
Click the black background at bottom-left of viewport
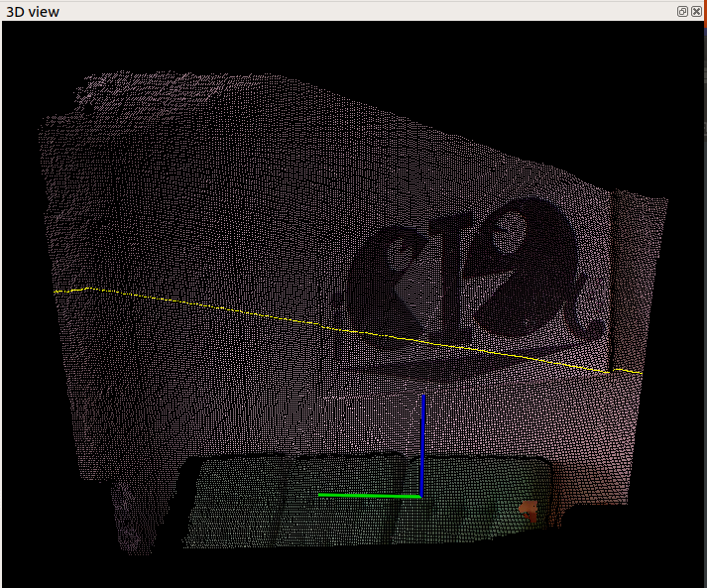50,555
